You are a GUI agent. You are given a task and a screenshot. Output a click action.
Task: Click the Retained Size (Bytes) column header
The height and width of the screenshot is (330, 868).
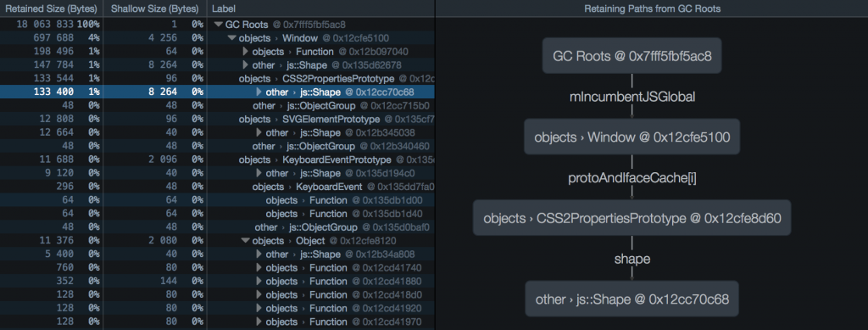tap(52, 8)
